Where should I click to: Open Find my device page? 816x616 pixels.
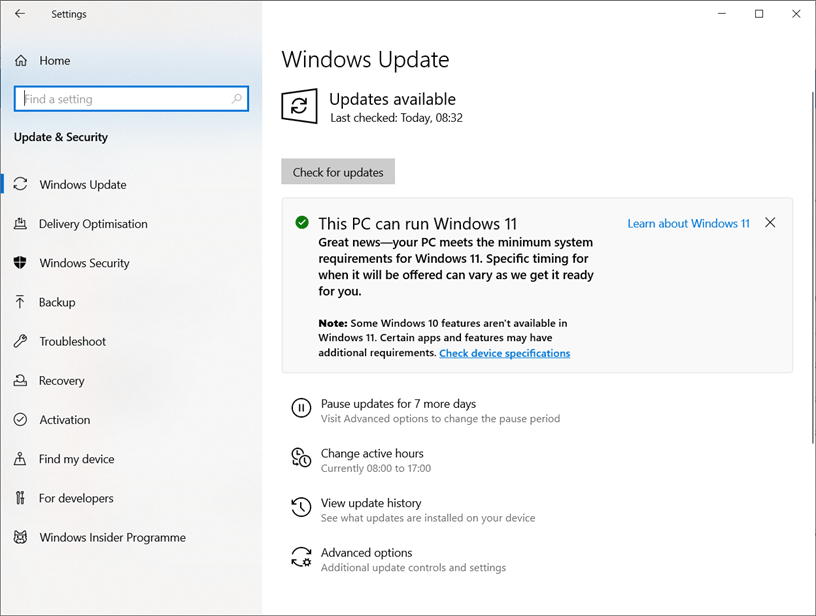(x=76, y=459)
